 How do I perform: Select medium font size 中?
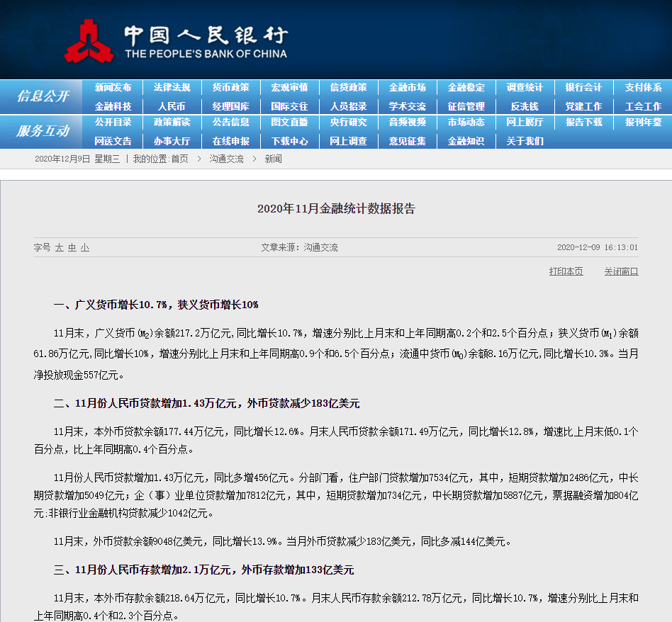pyautogui.click(x=72, y=248)
